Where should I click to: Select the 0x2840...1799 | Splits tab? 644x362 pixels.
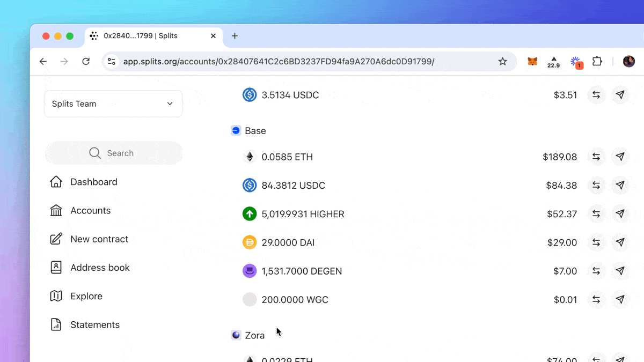point(153,36)
